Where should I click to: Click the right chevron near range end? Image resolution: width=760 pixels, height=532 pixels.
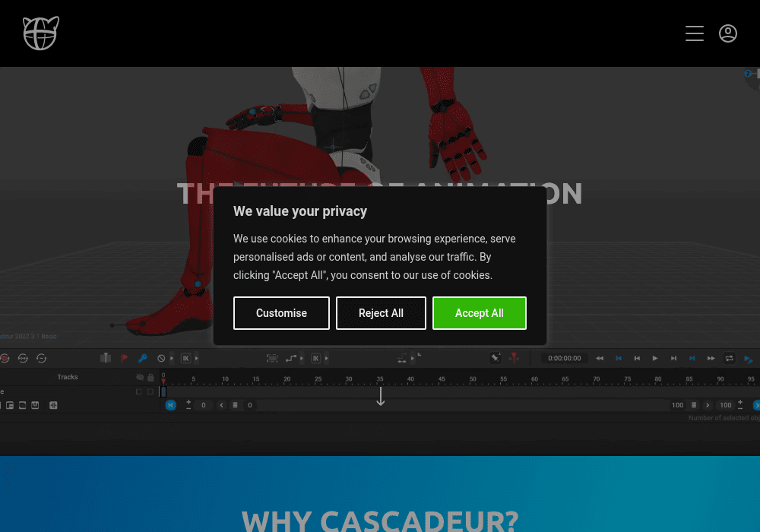point(708,405)
